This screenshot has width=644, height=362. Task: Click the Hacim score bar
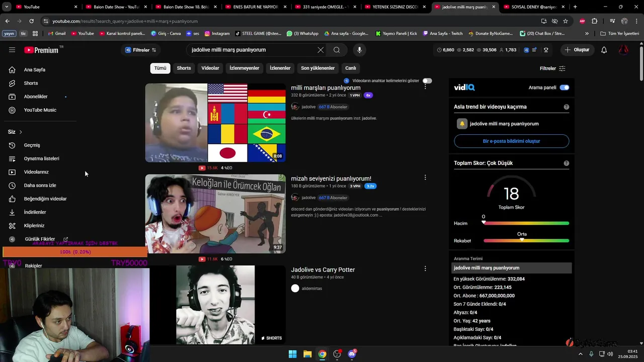[x=526, y=223]
